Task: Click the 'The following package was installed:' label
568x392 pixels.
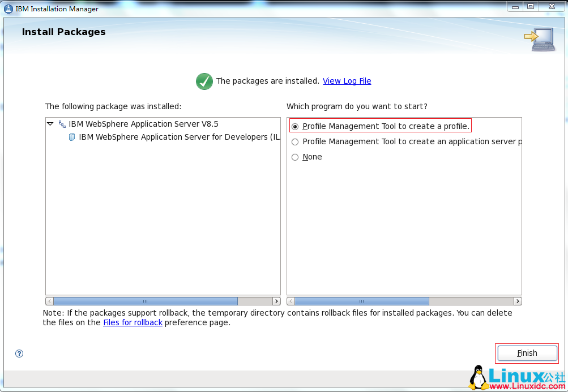Action: tap(113, 106)
